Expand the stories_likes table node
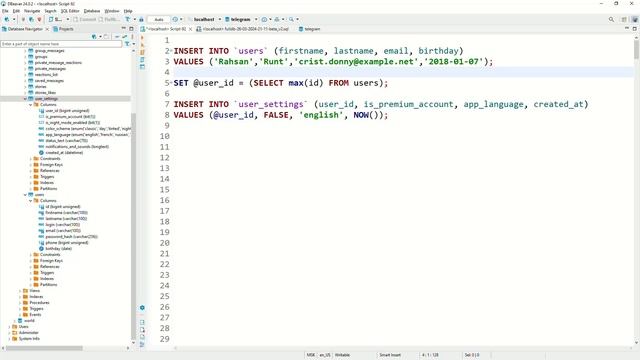The height and width of the screenshot is (360, 640). pyautogui.click(x=25, y=93)
